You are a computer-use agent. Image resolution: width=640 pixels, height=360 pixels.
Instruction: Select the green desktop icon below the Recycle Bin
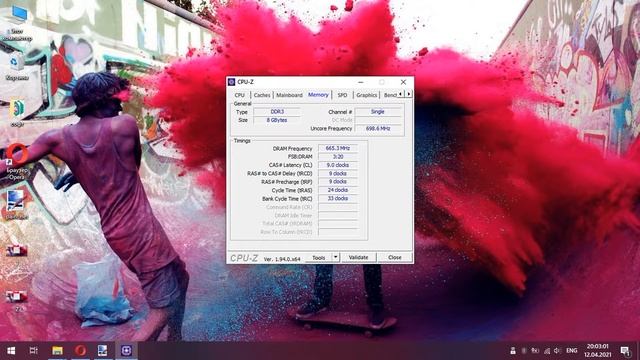click(x=17, y=112)
